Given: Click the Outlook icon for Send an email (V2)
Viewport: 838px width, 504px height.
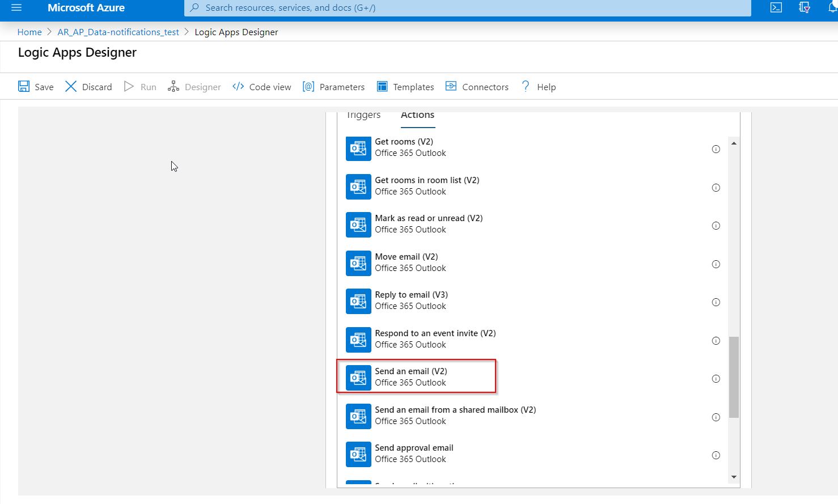Looking at the screenshot, I should [358, 378].
